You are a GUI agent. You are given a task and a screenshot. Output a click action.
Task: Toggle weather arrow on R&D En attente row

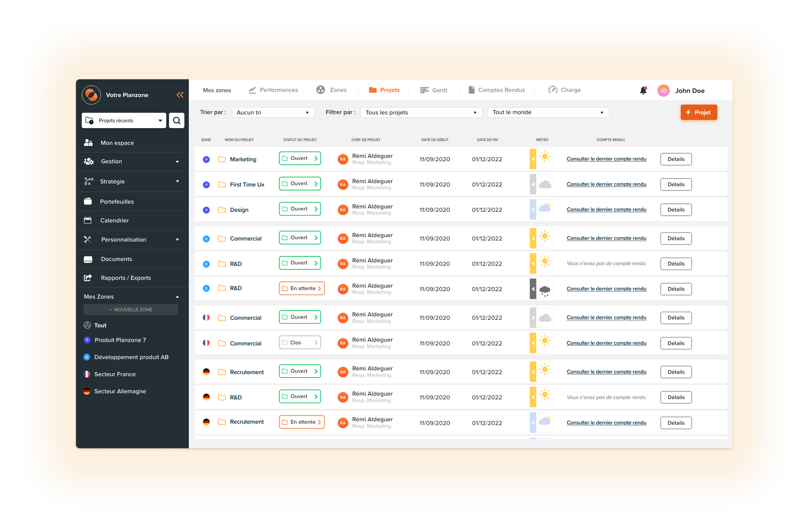533,289
